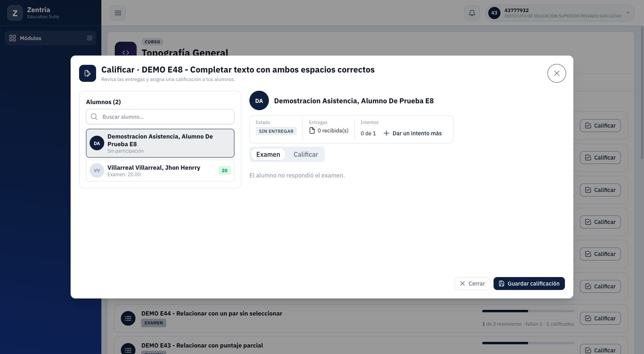Image resolution: width=644 pixels, height=354 pixels.
Task: Click the VV avatar for Villarreal
Action: tap(97, 171)
